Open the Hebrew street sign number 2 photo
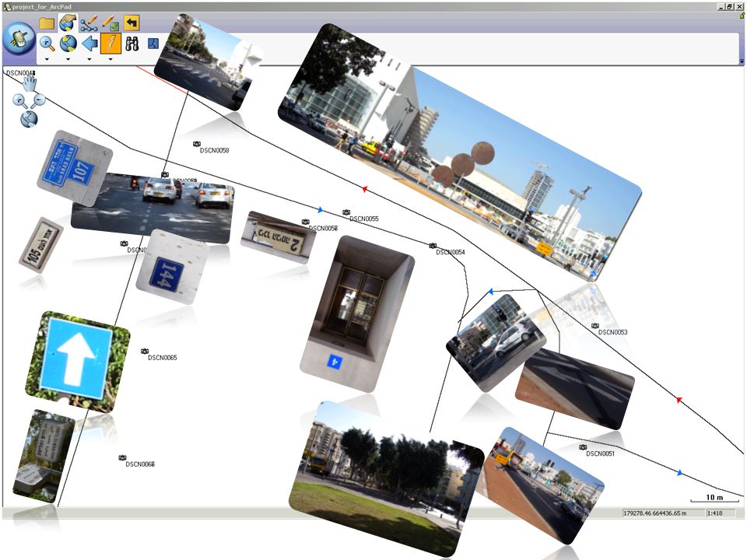The image size is (747, 560). click(x=279, y=238)
